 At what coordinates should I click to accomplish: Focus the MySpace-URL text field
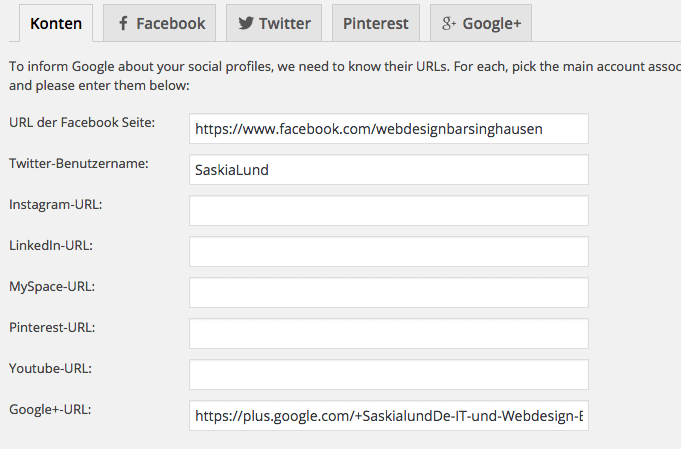tap(388, 293)
